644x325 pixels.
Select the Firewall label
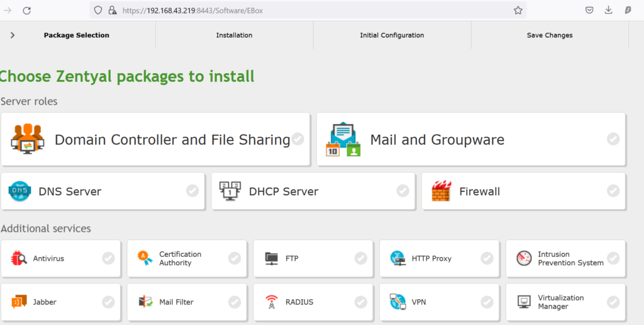coord(479,191)
